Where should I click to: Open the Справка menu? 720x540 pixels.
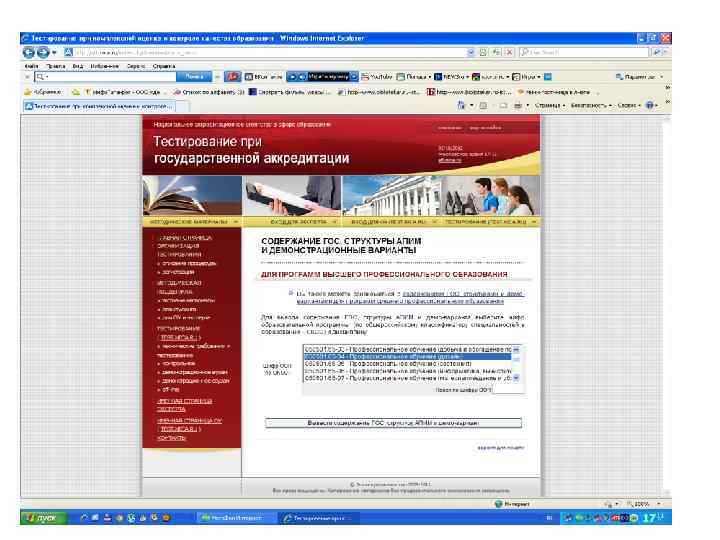pyautogui.click(x=164, y=66)
